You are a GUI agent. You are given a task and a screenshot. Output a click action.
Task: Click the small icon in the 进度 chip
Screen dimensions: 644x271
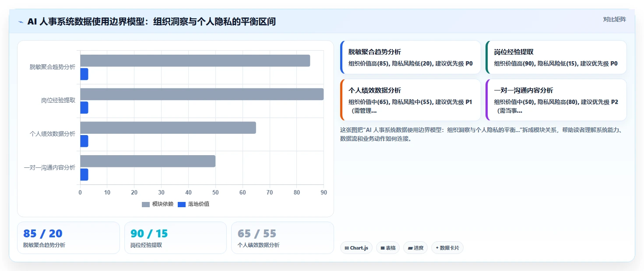[x=410, y=248]
